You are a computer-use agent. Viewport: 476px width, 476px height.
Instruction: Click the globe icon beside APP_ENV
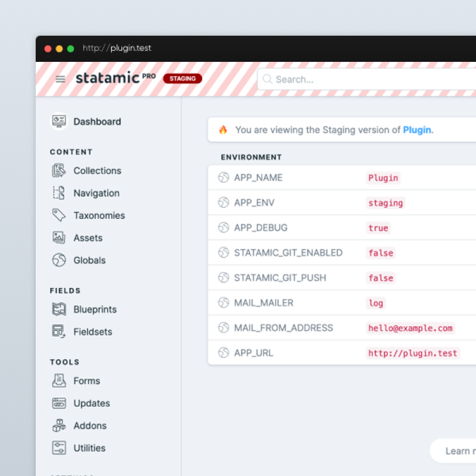click(224, 202)
